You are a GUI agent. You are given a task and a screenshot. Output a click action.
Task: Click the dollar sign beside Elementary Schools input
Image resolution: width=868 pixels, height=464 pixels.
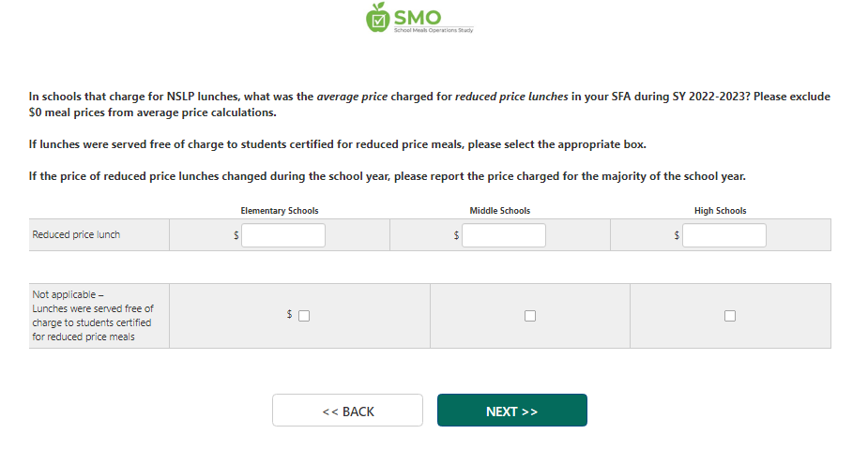click(236, 236)
